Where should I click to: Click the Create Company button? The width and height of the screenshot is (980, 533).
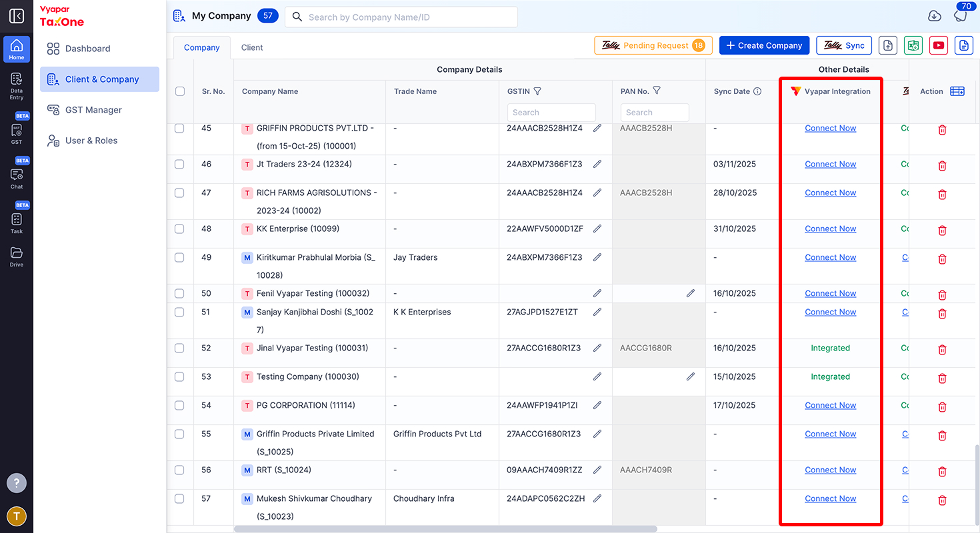click(764, 45)
